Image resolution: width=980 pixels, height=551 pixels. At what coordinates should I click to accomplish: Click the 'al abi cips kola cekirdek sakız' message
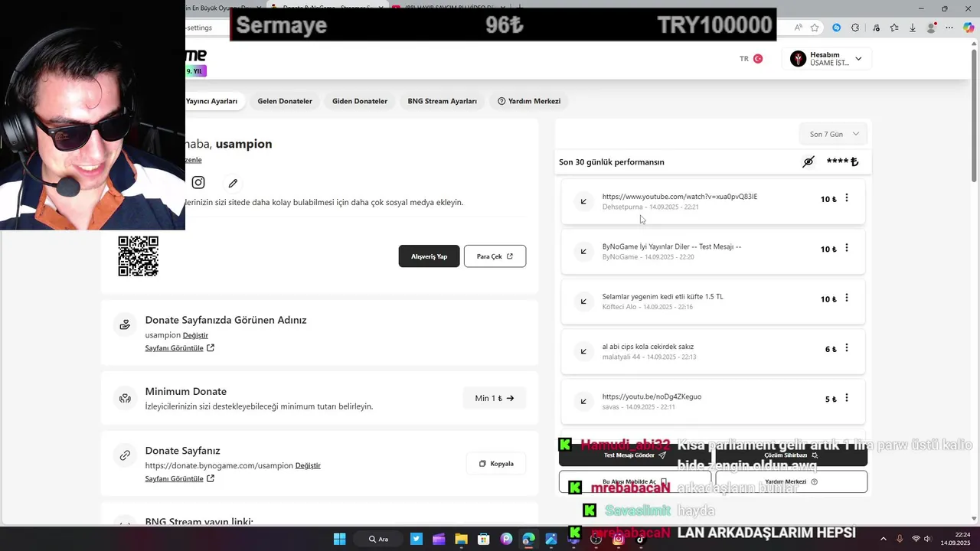click(648, 347)
